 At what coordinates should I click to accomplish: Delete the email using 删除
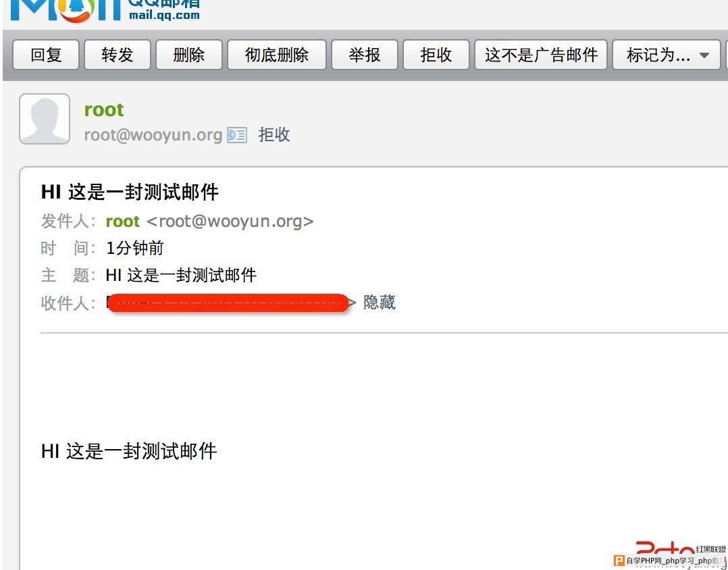click(x=189, y=55)
